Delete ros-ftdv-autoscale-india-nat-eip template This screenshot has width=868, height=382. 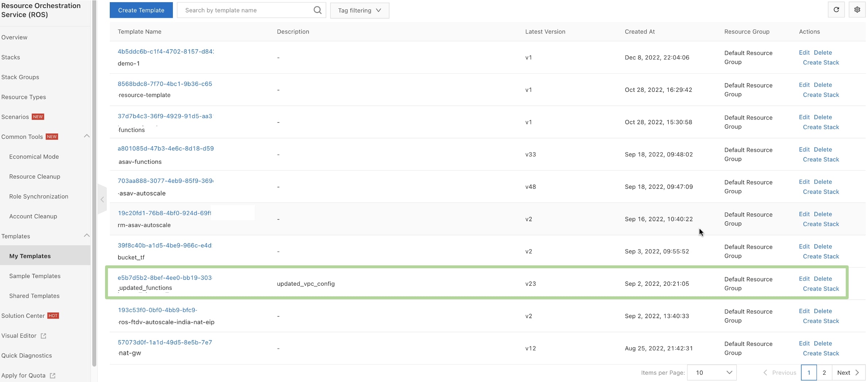(823, 311)
